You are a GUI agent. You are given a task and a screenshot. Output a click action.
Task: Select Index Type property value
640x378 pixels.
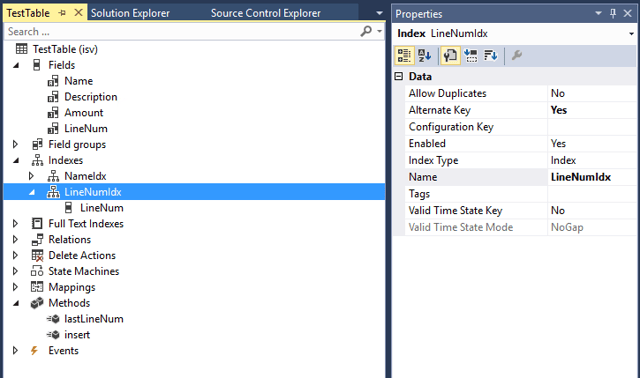[591, 160]
